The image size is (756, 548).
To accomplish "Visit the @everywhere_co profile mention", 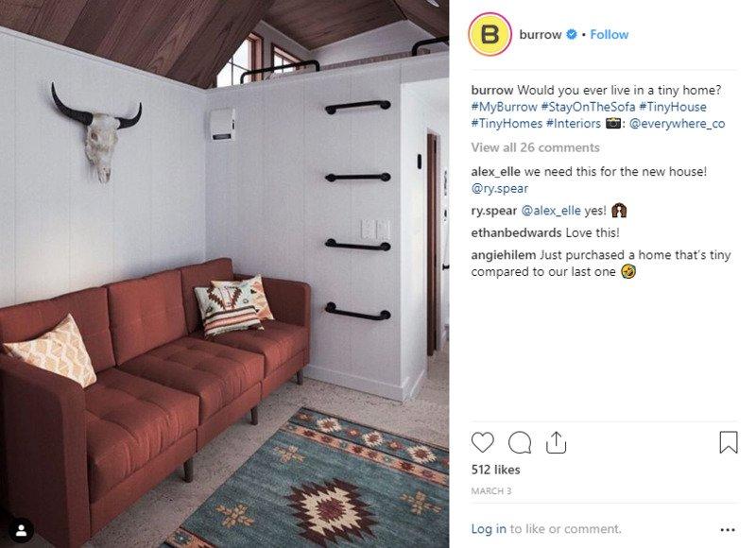I will coord(677,124).
